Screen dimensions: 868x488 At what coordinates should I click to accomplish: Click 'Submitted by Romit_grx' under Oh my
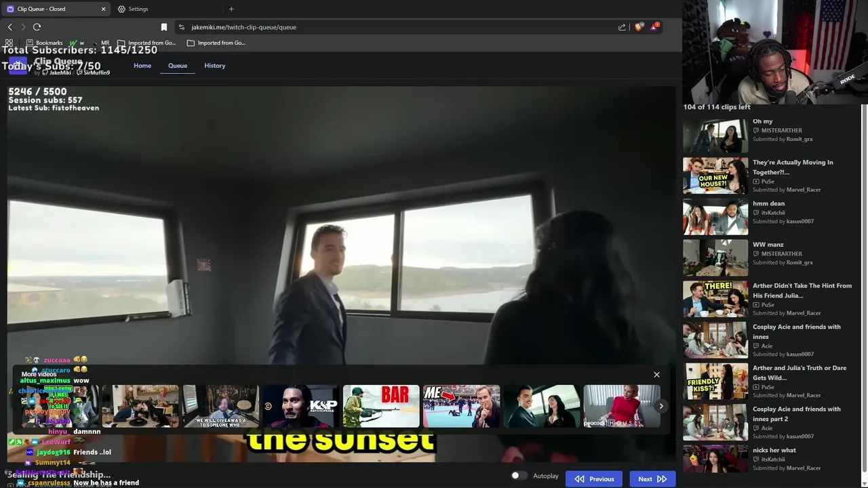pyautogui.click(x=783, y=139)
